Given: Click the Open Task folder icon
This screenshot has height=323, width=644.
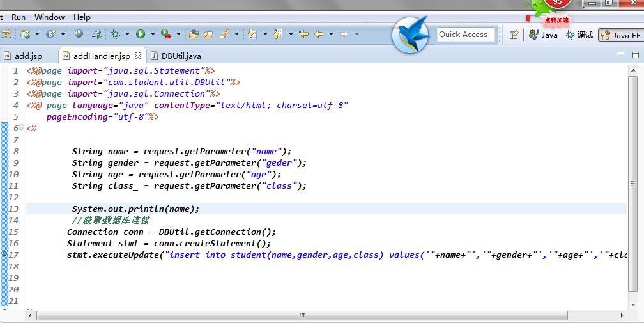Looking at the screenshot, I should pyautogui.click(x=209, y=34).
